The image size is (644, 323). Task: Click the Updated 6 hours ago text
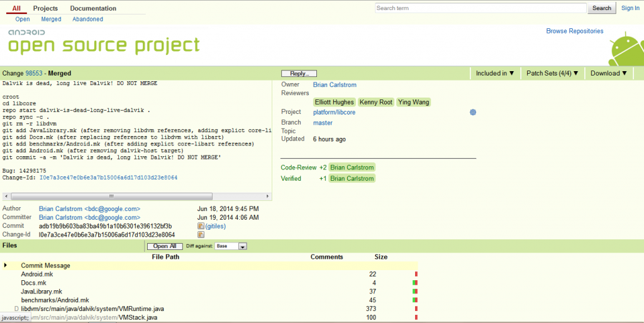click(x=330, y=139)
